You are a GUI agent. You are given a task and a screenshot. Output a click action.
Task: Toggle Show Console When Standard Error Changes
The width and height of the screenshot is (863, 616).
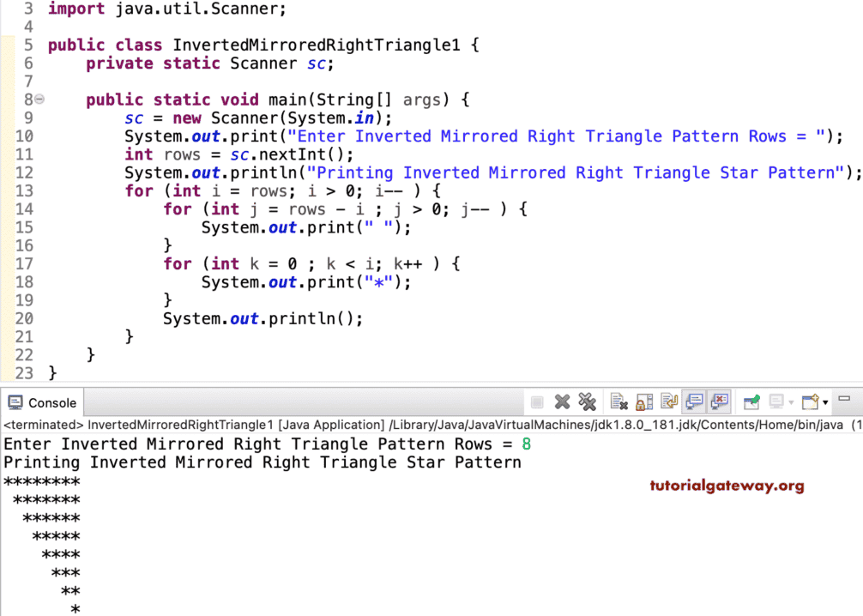pyautogui.click(x=719, y=402)
